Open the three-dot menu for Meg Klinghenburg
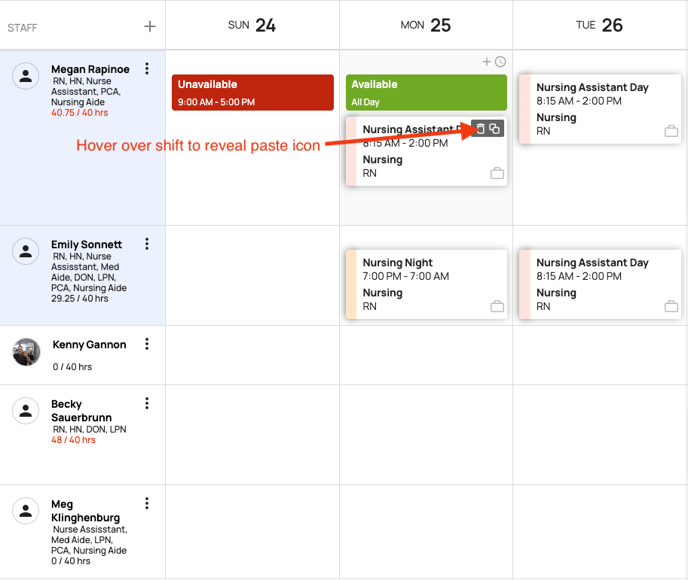The image size is (688, 580). point(147,504)
